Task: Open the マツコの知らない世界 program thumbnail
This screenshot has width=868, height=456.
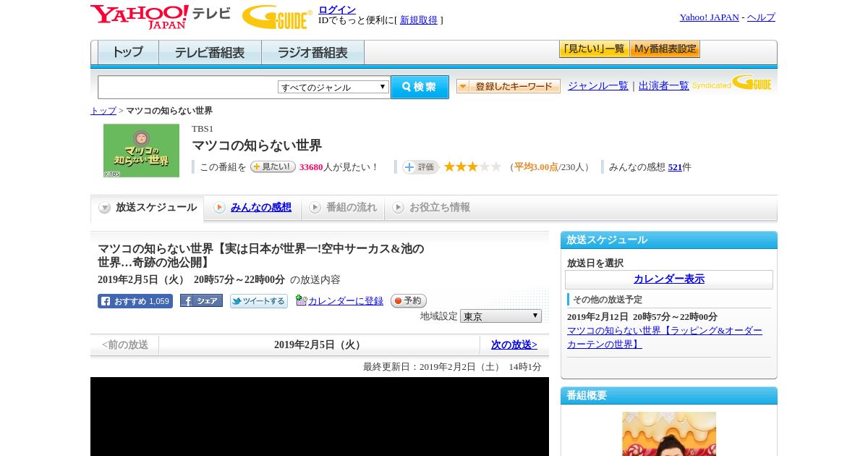Action: [141, 151]
